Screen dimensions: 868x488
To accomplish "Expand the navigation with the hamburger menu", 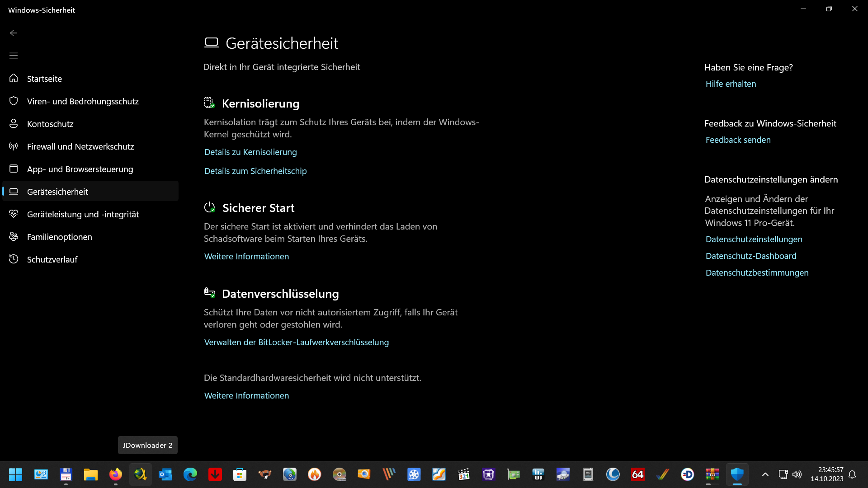I will pos(14,55).
